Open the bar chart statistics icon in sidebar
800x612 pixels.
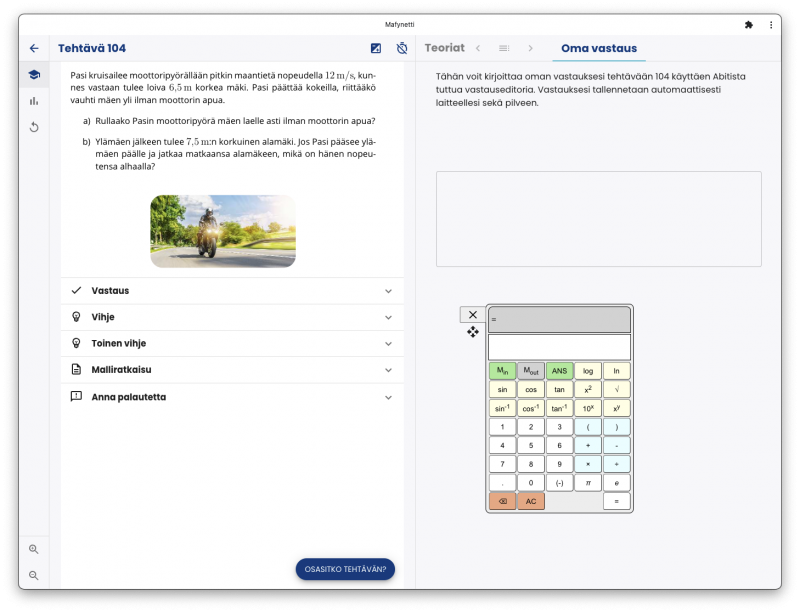coord(34,101)
